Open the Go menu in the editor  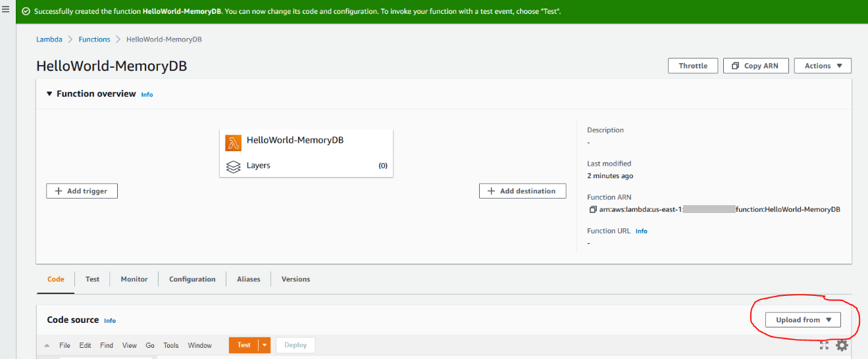pyautogui.click(x=150, y=346)
